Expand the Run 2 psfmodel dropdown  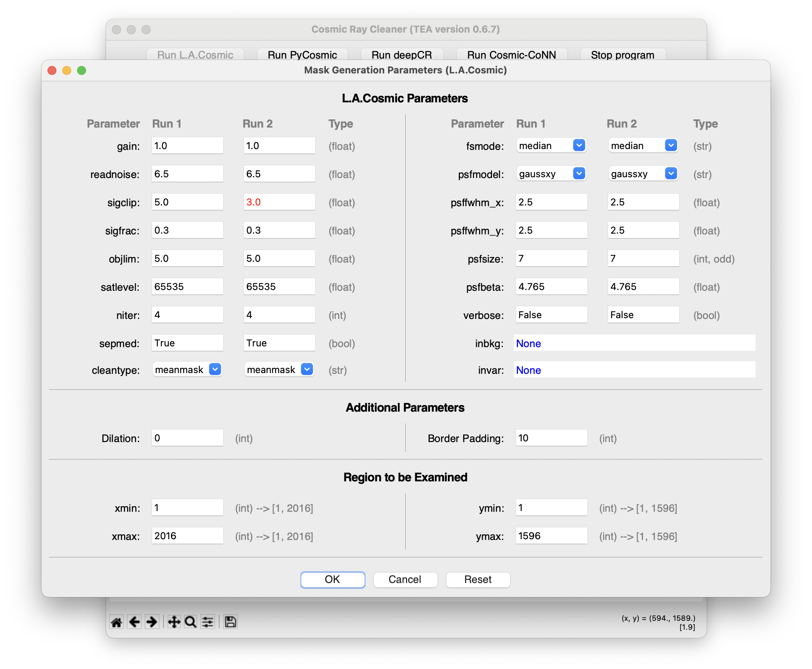[671, 174]
